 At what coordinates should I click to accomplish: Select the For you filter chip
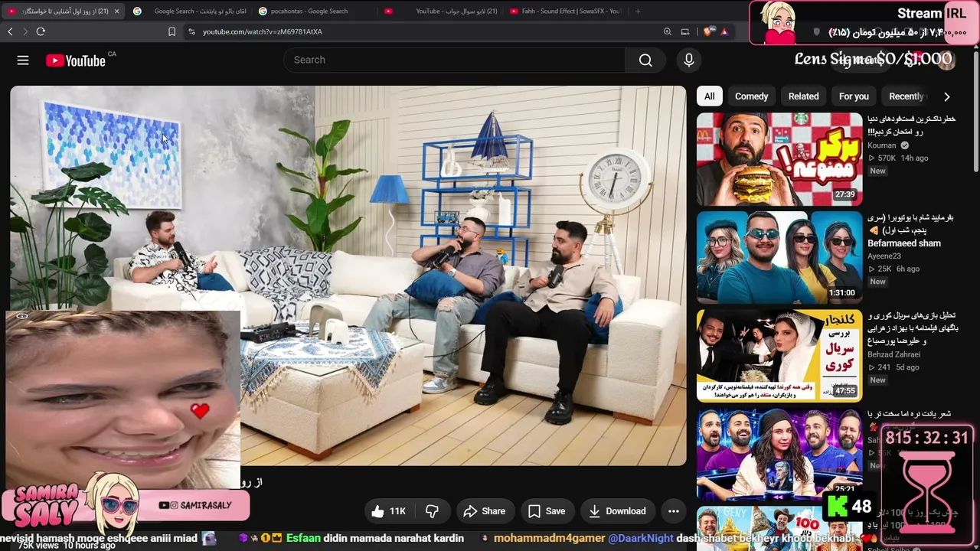854,96
